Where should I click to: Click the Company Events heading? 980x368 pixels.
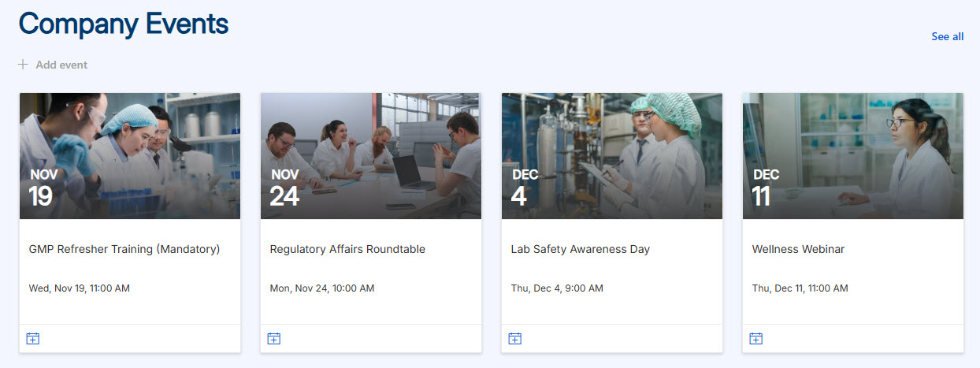(124, 24)
